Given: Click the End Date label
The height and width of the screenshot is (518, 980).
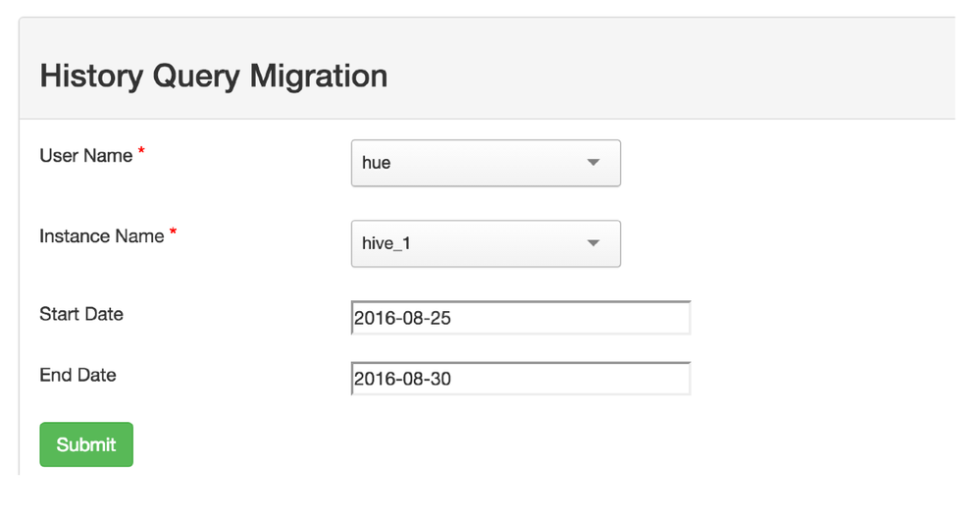Looking at the screenshot, I should tap(77, 375).
